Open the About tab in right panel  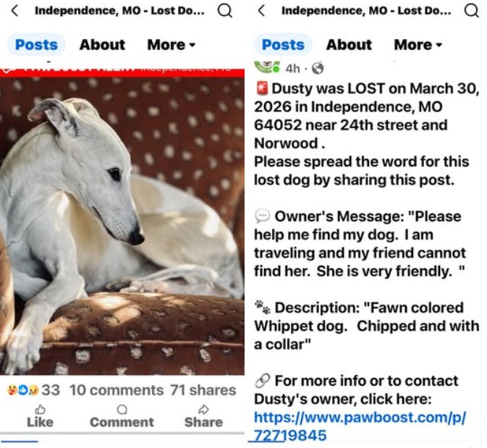(x=349, y=45)
